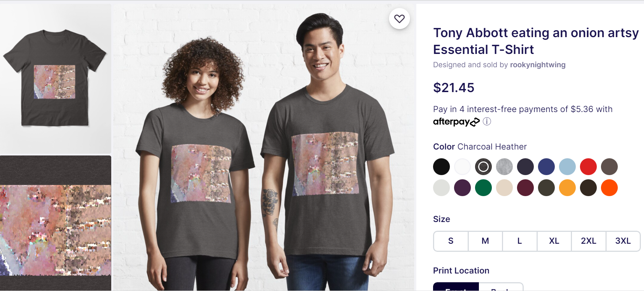This screenshot has width=644, height=291.
Task: Select the black color swatch
Action: (441, 167)
